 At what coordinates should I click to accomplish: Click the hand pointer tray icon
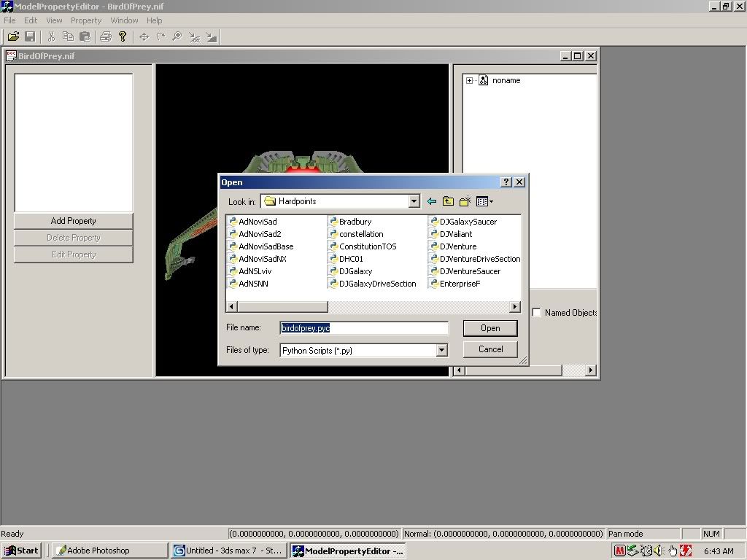pyautogui.click(x=672, y=551)
